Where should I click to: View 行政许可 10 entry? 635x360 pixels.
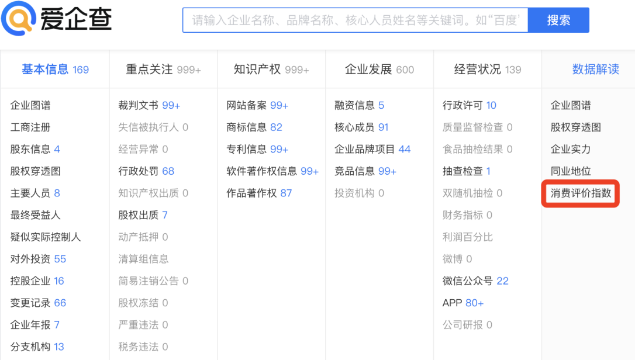[469, 105]
